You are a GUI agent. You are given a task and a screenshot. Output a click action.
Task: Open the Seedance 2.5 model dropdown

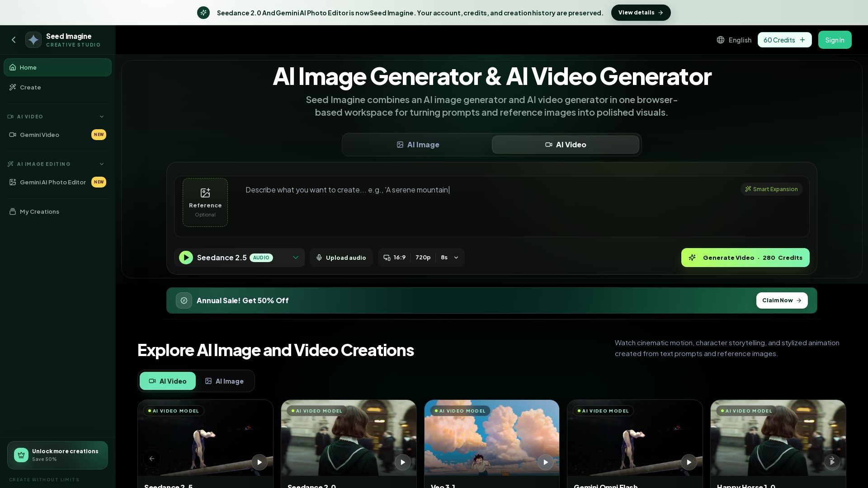pyautogui.click(x=240, y=258)
